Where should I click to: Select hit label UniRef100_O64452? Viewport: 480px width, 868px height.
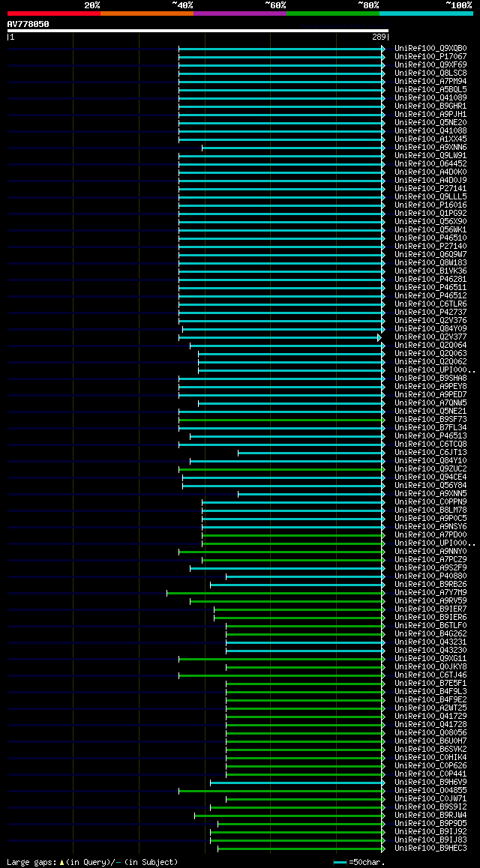click(x=430, y=164)
